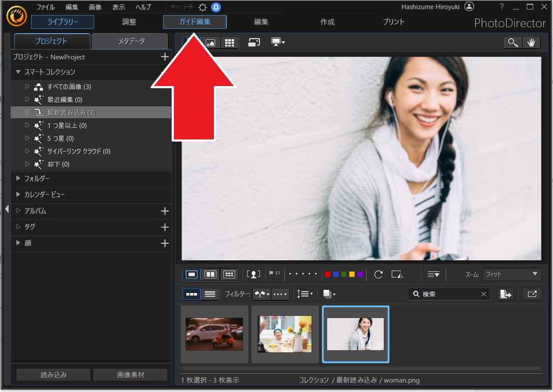The image size is (553, 392).
Task: Select compare two images view mode
Action: pyautogui.click(x=210, y=274)
